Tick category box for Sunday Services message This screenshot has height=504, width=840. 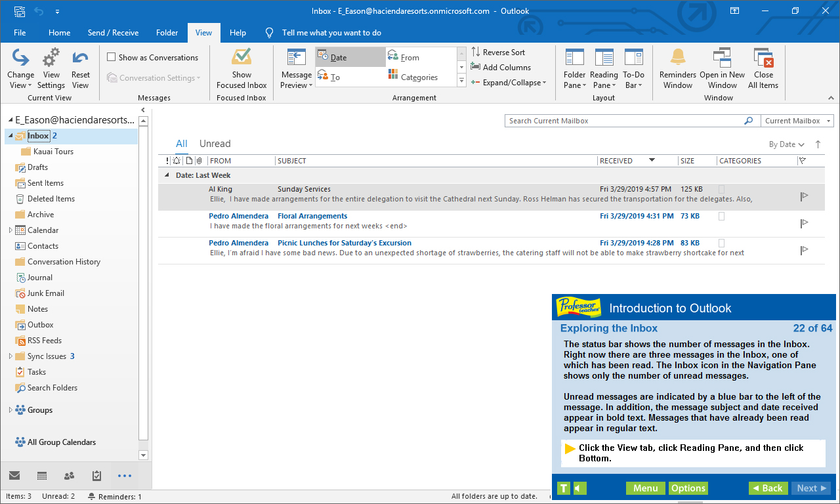coord(722,189)
